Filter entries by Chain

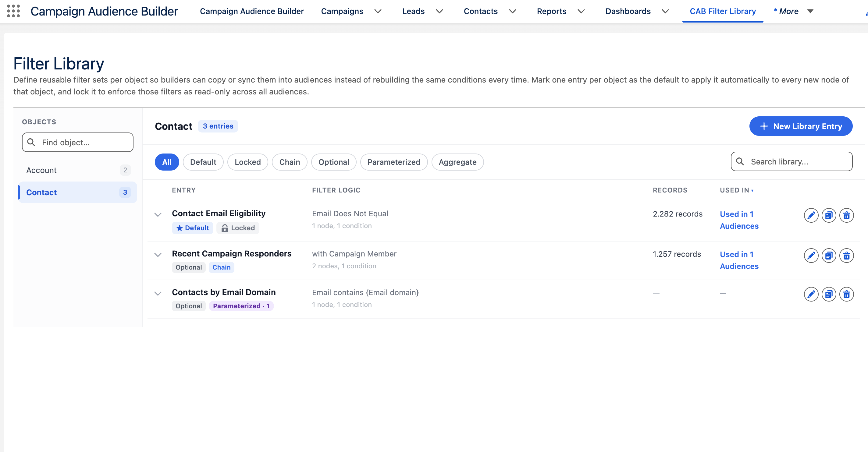[x=290, y=162]
